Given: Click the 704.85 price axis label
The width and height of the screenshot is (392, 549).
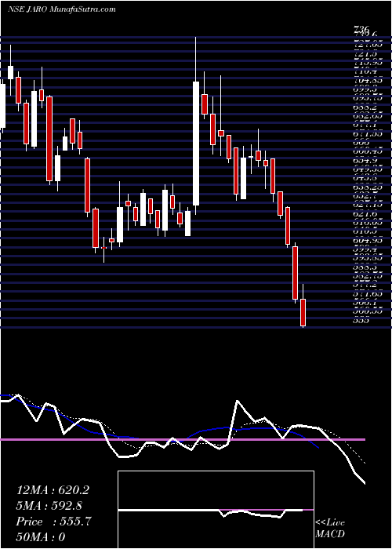Looking at the screenshot, I should coord(368,80).
